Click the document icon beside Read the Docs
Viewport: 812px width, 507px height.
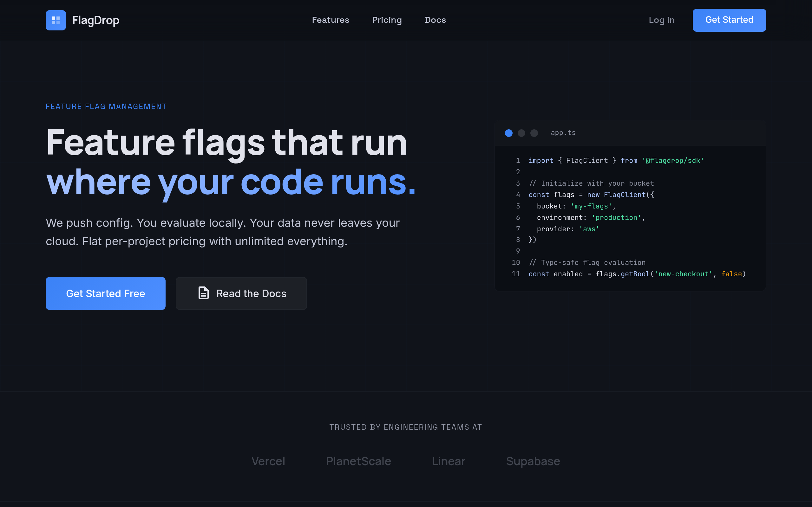point(203,293)
